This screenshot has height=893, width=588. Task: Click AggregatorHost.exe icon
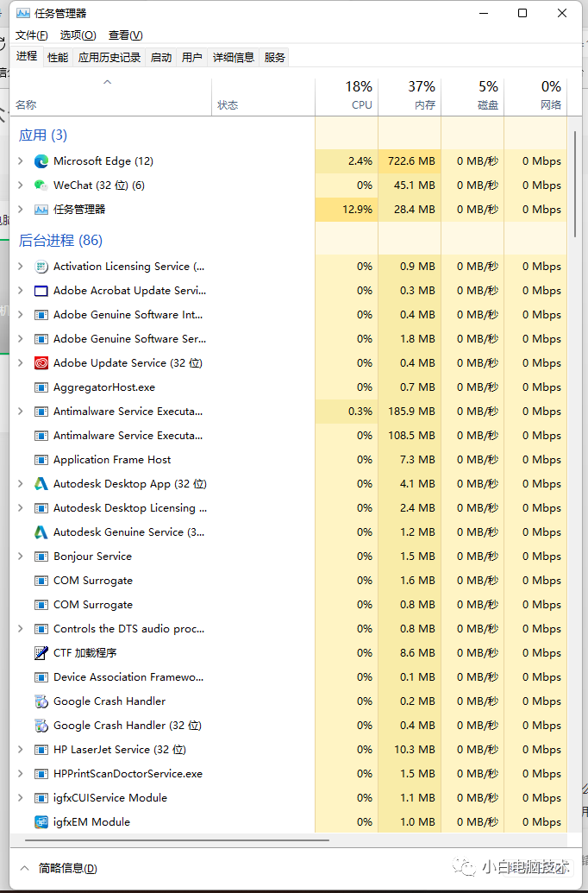[41, 387]
